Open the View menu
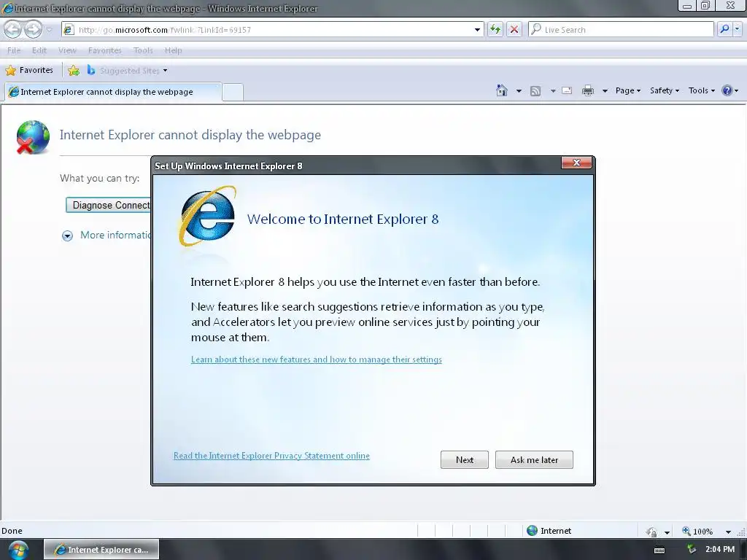Image resolution: width=747 pixels, height=560 pixels. tap(67, 50)
